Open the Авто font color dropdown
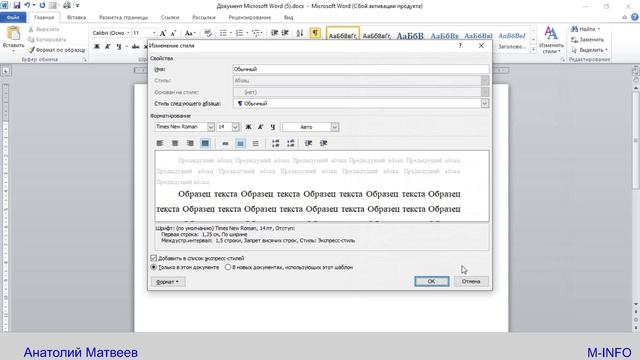 coord(335,127)
